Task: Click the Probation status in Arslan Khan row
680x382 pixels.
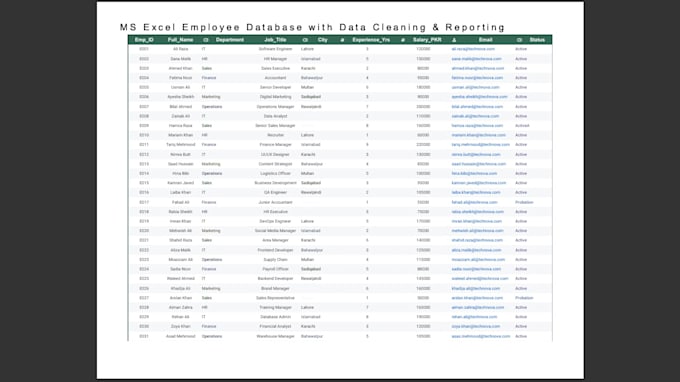Action: (x=524, y=298)
